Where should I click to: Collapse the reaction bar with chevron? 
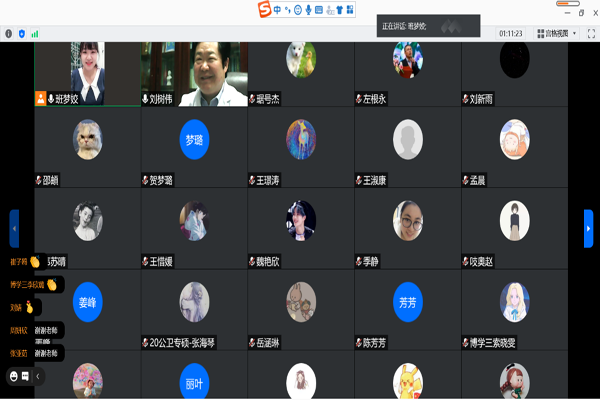point(38,376)
